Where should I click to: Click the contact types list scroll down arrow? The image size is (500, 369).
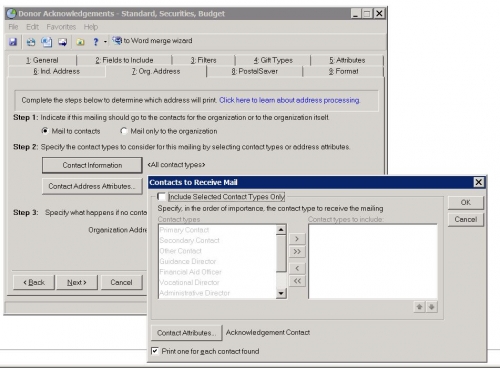click(x=281, y=293)
